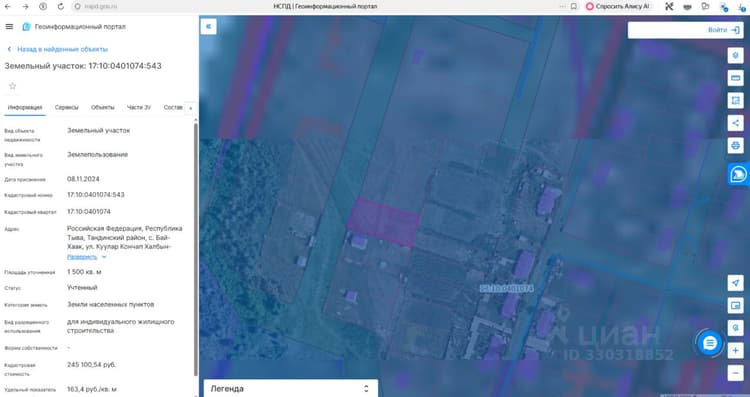Print the map
The height and width of the screenshot is (397, 750).
pos(736,145)
